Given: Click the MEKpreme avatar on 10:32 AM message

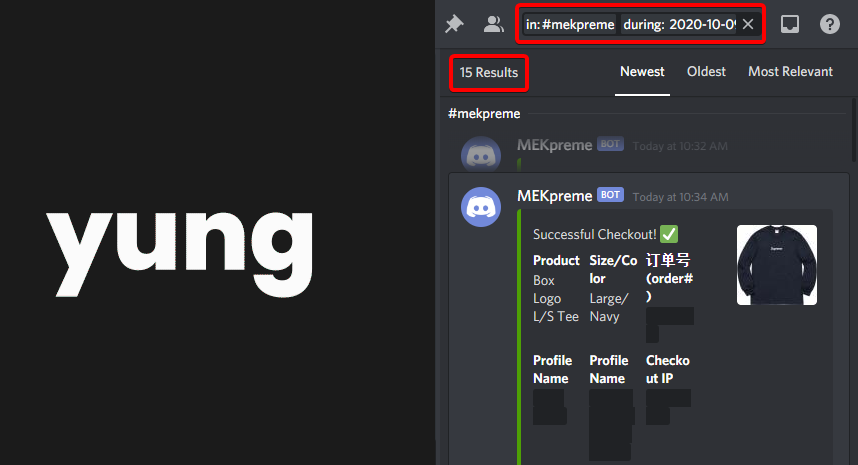Looking at the screenshot, I should click(x=481, y=155).
